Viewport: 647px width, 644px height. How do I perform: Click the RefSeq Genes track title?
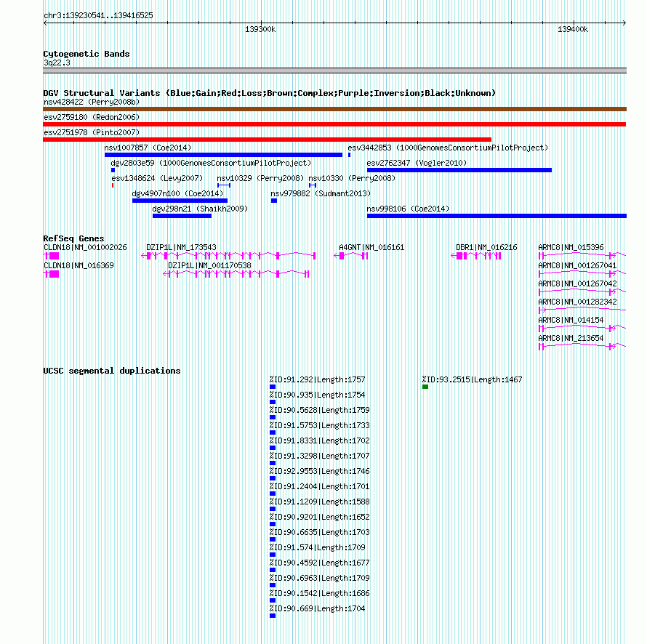[x=73, y=238]
